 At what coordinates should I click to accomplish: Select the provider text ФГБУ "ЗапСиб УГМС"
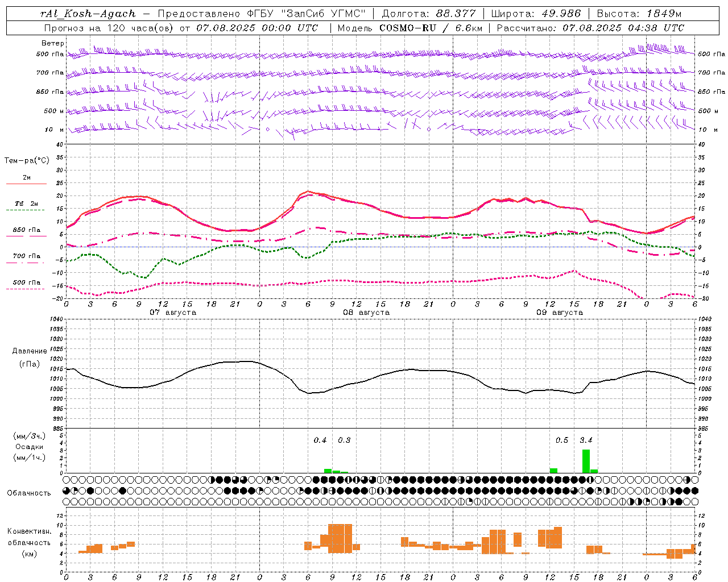[306, 14]
